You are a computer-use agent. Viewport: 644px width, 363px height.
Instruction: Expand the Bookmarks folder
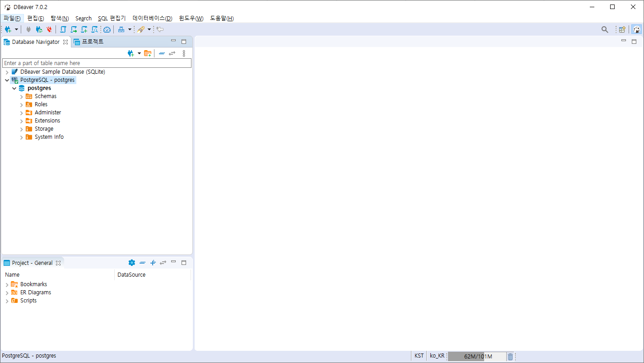[7, 285]
